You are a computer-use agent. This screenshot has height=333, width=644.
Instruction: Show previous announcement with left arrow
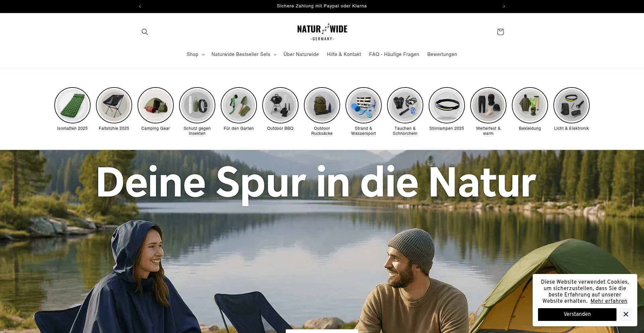click(x=140, y=6)
